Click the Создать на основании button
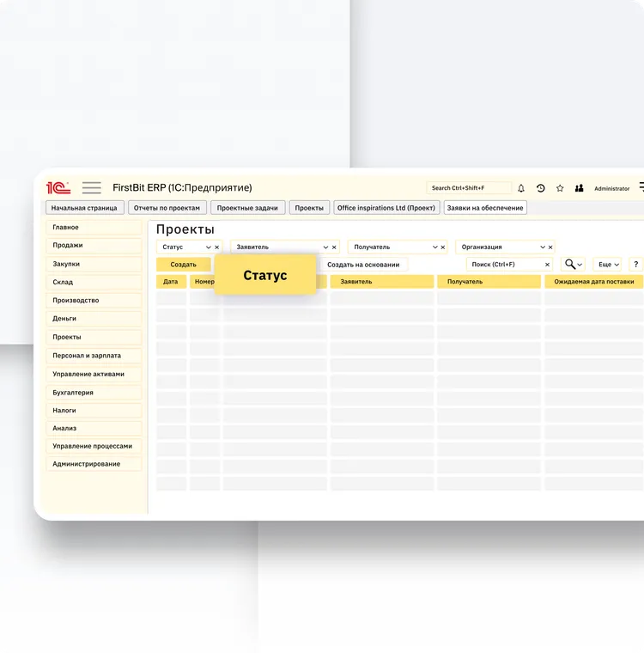Image resolution: width=644 pixels, height=653 pixels. pyautogui.click(x=363, y=265)
